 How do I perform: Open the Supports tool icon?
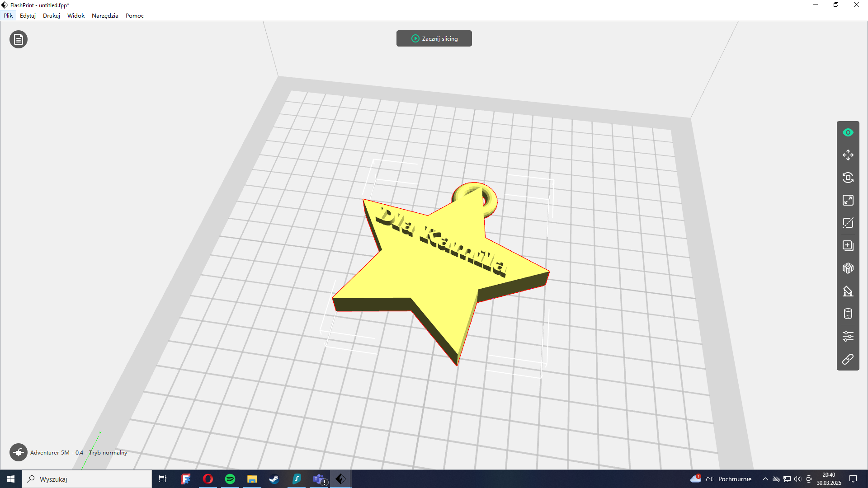point(848,291)
